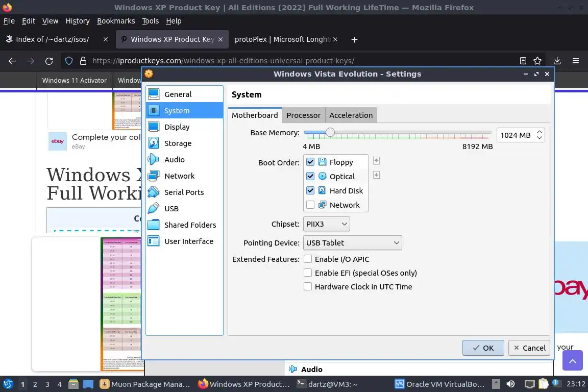The width and height of the screenshot is (588, 392).
Task: Click Firefox reload page button
Action: [x=49, y=61]
